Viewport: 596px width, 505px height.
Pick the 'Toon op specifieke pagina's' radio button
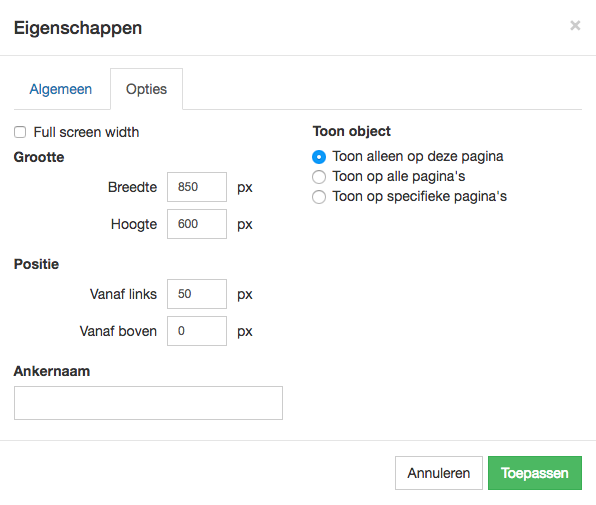pos(319,197)
